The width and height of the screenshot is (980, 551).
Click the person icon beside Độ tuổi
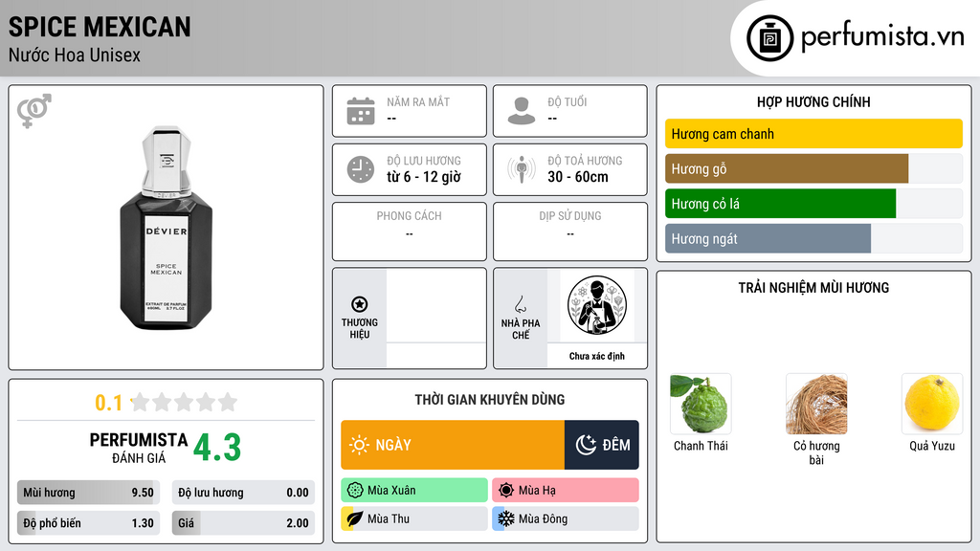pyautogui.click(x=522, y=111)
